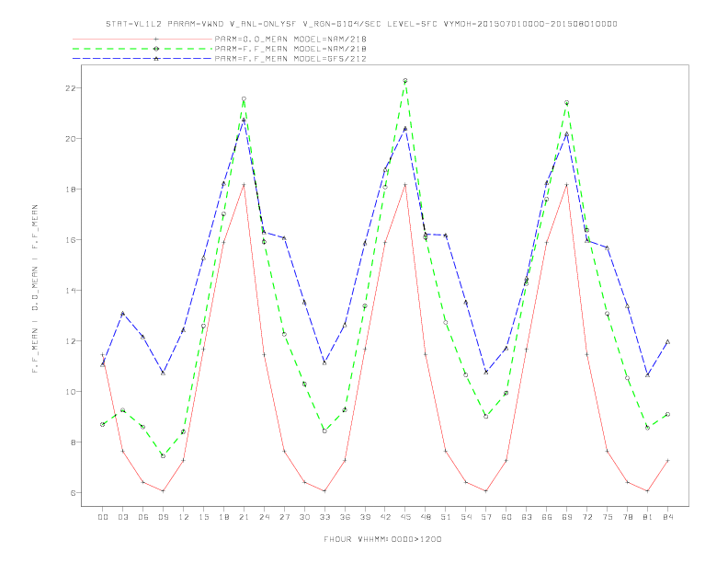
Task: Click x-axis forecast hour label 66
Action: pos(547,517)
